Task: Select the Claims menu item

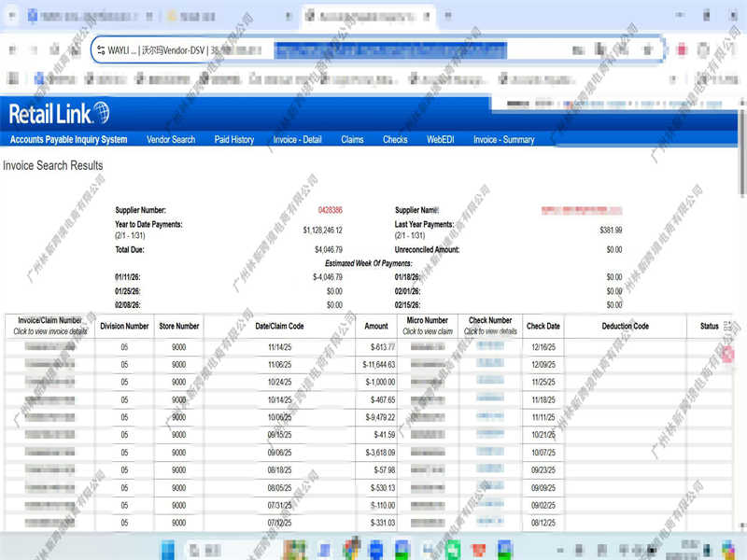Action: click(352, 139)
